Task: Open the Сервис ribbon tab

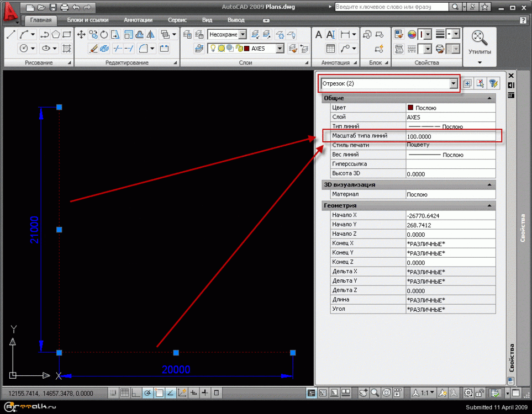Action: point(177,20)
